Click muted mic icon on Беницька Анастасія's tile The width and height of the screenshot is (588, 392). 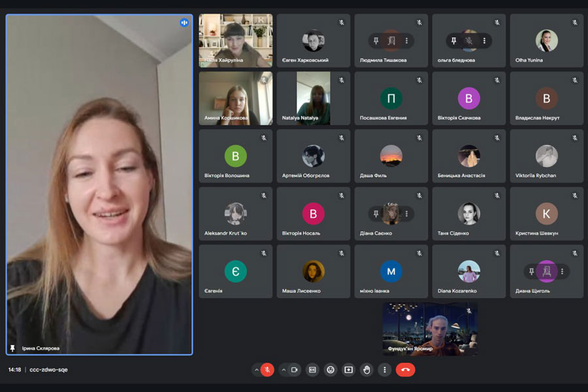click(x=497, y=138)
